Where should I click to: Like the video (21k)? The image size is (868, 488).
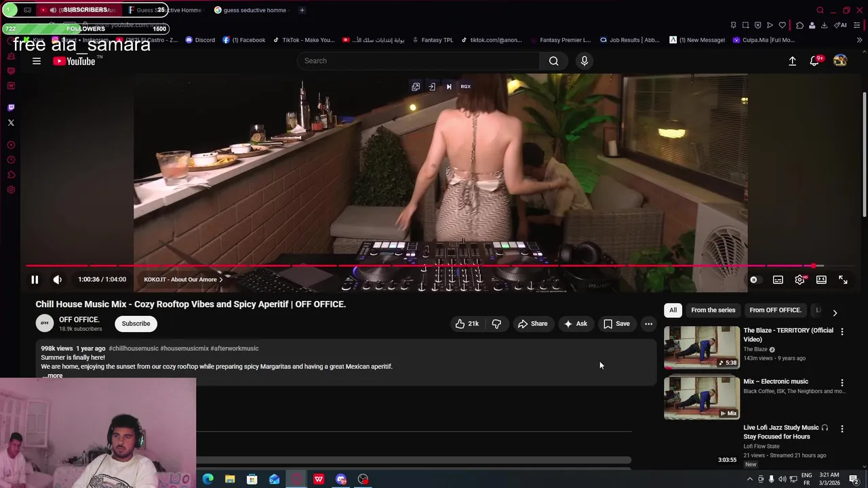[x=467, y=323]
